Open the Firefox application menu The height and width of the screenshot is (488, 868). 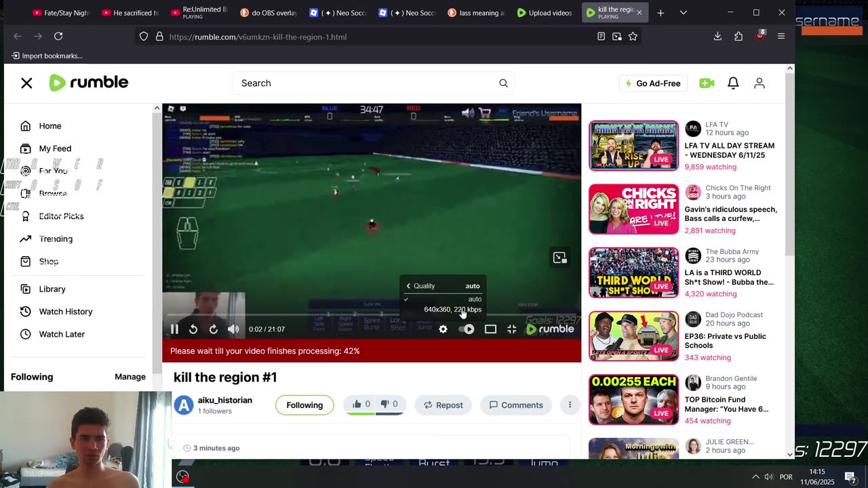click(781, 37)
